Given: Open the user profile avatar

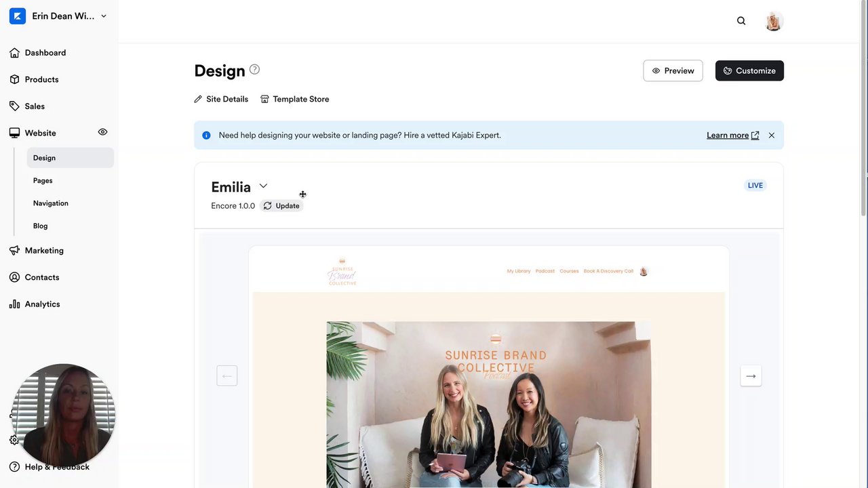Looking at the screenshot, I should point(774,21).
